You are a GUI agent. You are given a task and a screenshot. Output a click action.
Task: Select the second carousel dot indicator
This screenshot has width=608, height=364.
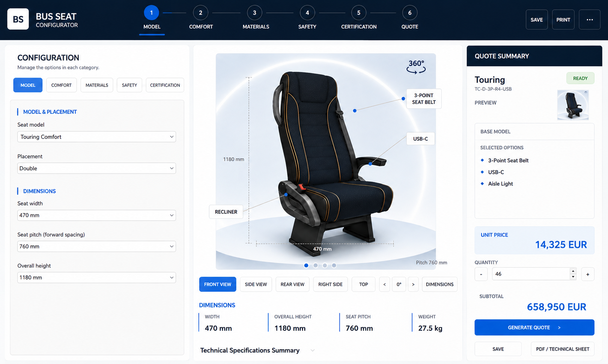click(x=316, y=265)
